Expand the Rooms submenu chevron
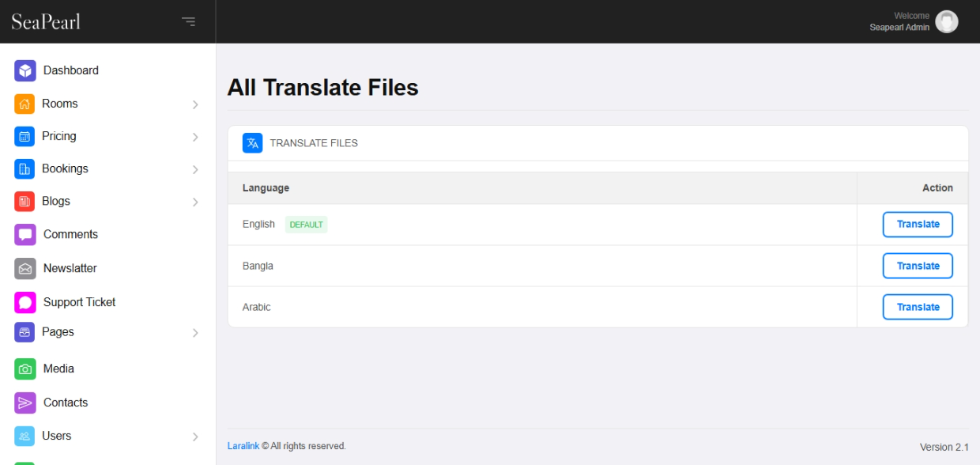980x465 pixels. point(195,104)
